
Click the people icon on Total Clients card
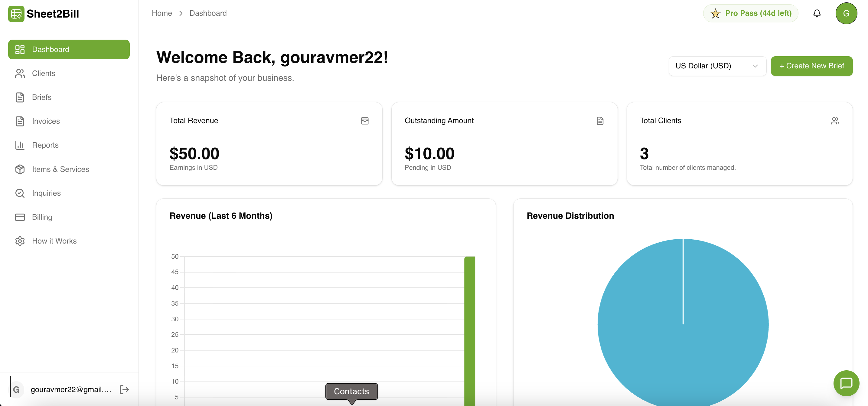[x=835, y=121]
